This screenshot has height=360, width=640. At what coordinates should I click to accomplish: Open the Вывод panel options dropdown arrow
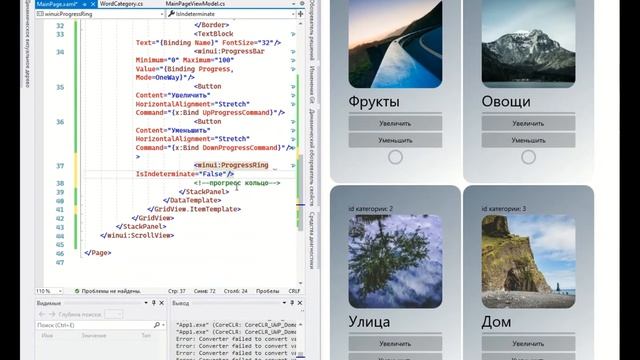[x=284, y=303]
